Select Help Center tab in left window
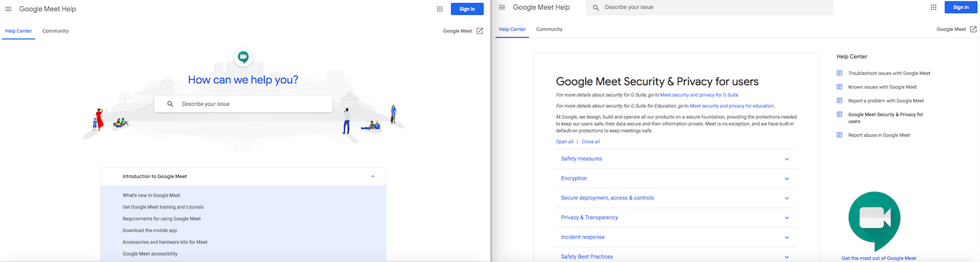 tap(19, 31)
